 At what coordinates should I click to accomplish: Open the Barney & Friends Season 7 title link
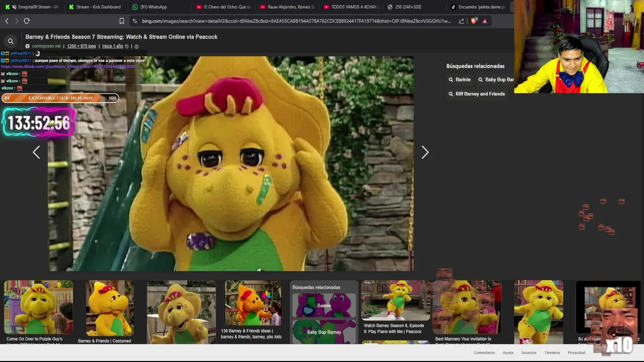121,37
